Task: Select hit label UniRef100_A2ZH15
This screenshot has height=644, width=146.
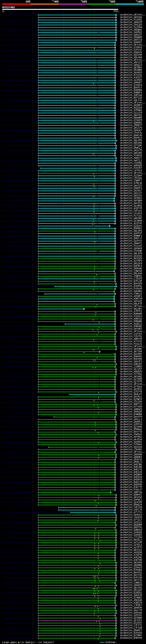Action: coord(131,80)
